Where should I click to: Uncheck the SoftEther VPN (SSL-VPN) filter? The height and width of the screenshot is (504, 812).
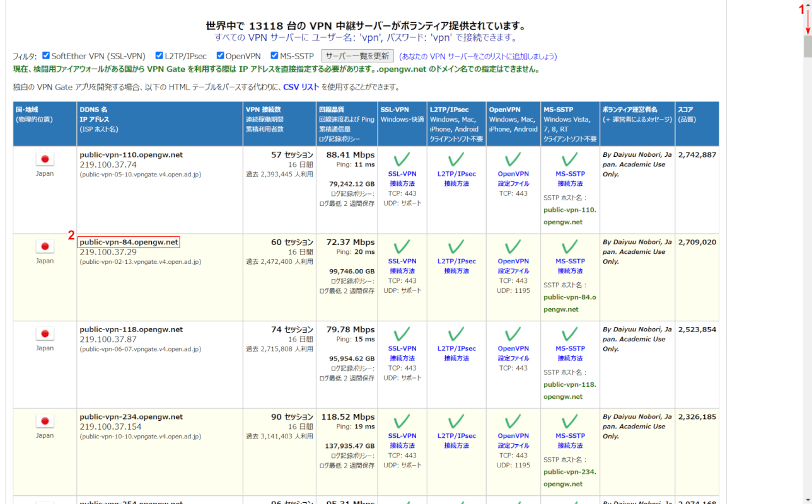pos(46,55)
